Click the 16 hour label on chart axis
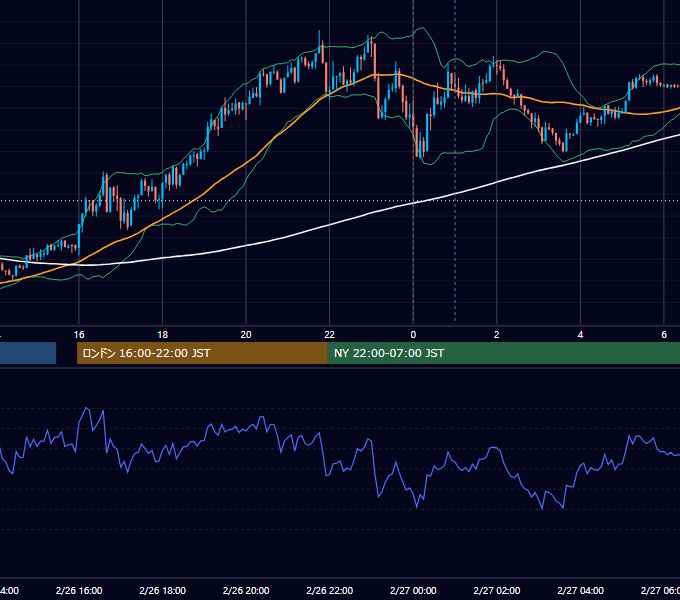 coord(79,335)
